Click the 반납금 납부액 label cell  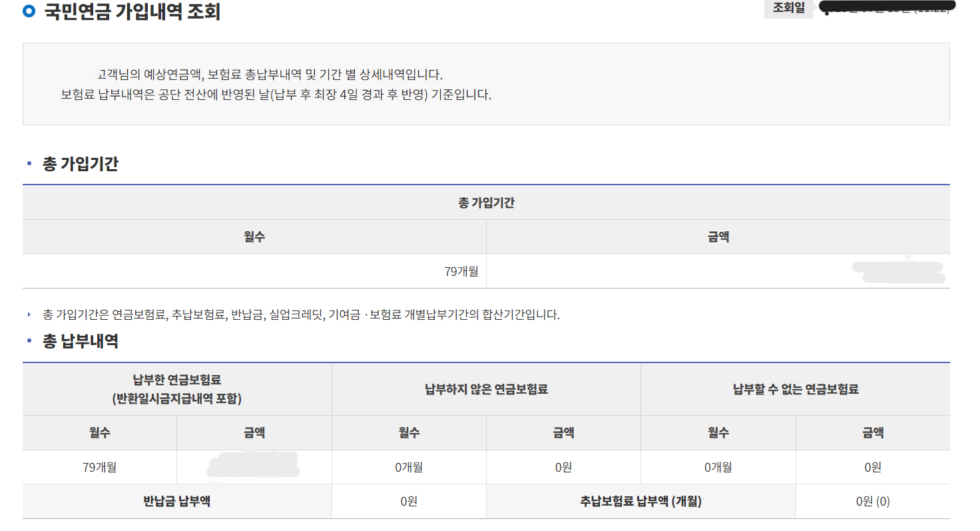click(x=177, y=502)
